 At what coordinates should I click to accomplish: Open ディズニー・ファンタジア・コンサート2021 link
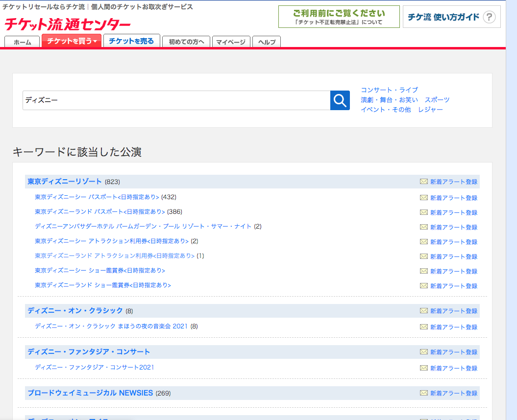pyautogui.click(x=94, y=367)
